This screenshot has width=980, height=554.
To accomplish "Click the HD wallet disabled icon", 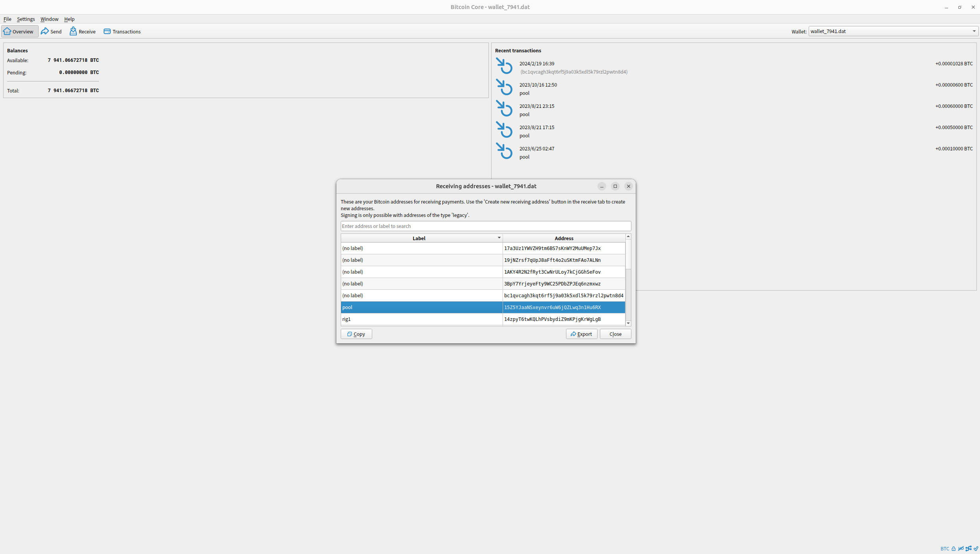I will pos(961,548).
